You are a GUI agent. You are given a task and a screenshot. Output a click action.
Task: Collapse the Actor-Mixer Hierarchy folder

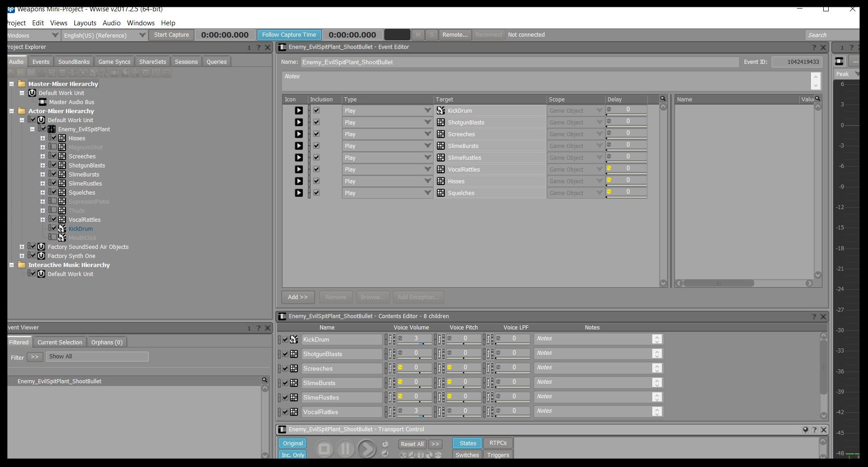tap(11, 111)
